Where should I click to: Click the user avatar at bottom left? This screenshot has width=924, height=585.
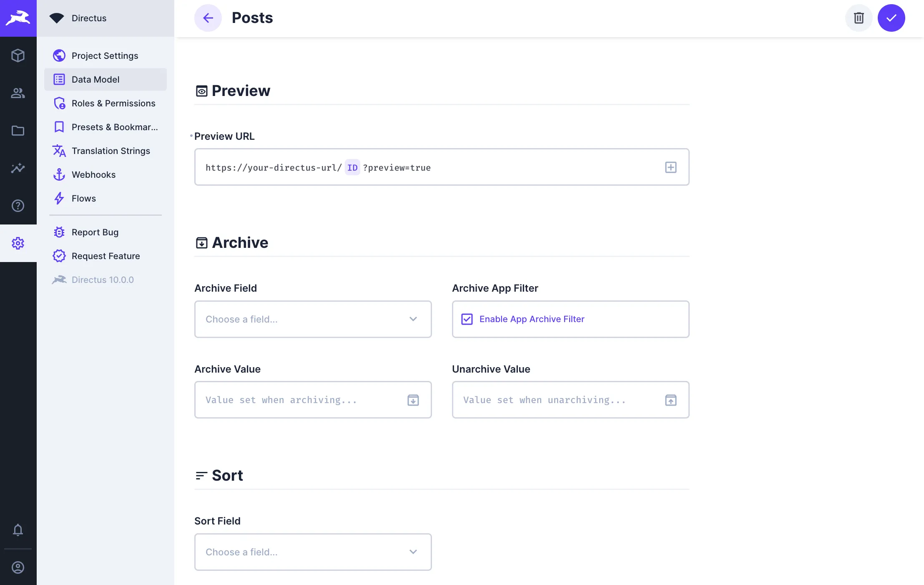[x=18, y=567]
